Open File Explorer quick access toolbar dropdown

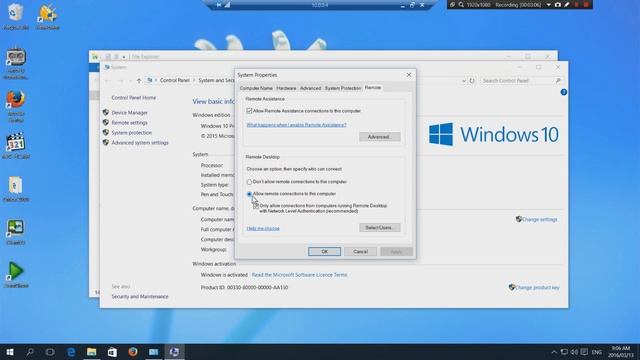point(124,57)
